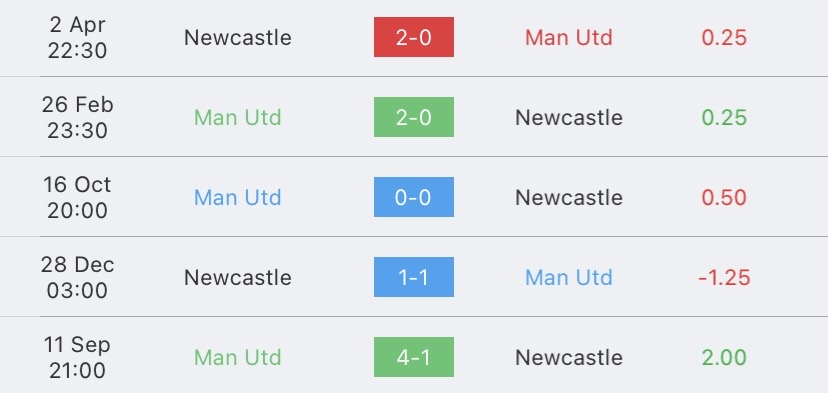Select the green 4-1 score badge

pos(413,357)
